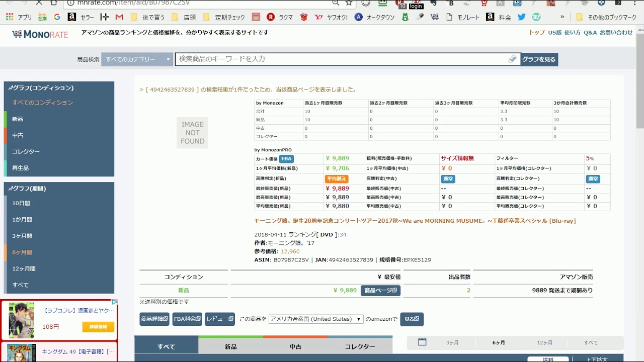This screenshot has height=362, width=644.
Task: Open the ラブコフレ ad 詳細情報 button
Action: 98,327
